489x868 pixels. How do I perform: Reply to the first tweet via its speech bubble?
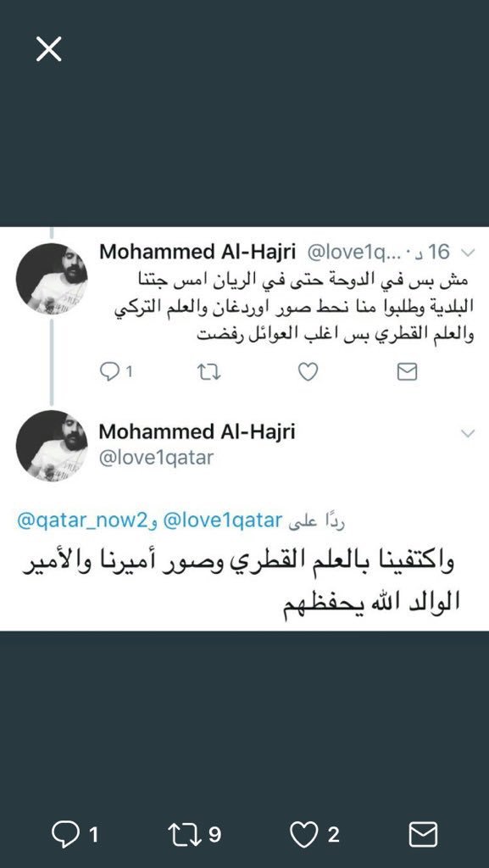click(109, 372)
